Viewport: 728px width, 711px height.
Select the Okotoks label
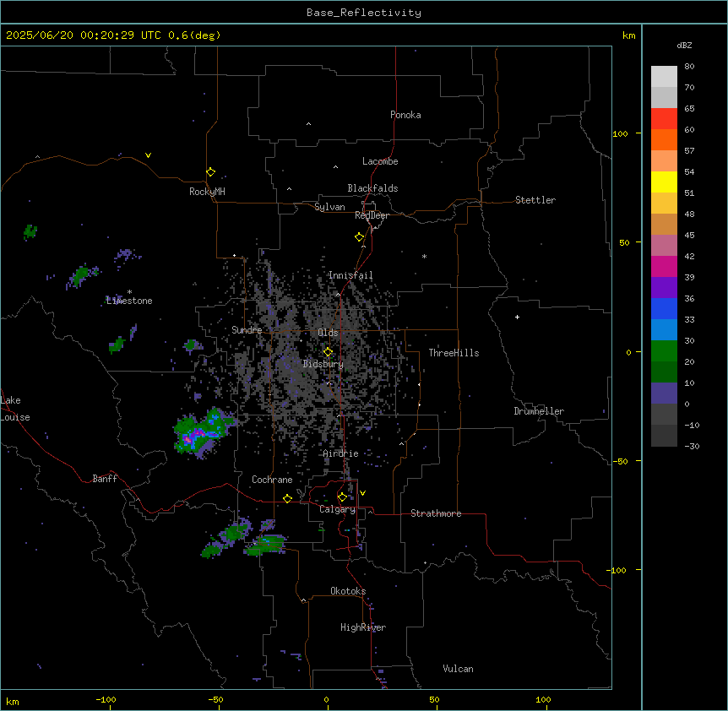348,591
